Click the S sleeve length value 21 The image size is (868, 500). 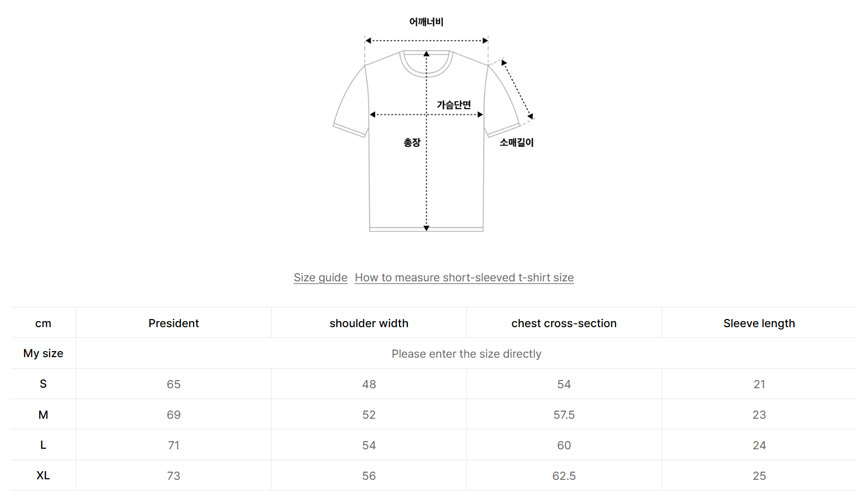coord(759,384)
